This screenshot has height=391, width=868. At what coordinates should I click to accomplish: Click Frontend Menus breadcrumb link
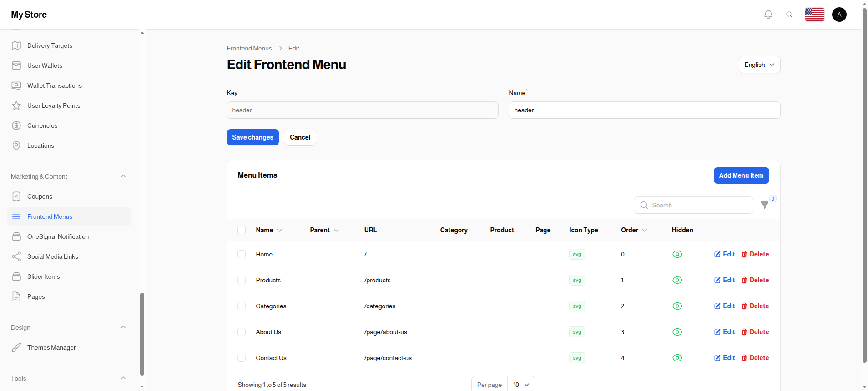point(249,48)
